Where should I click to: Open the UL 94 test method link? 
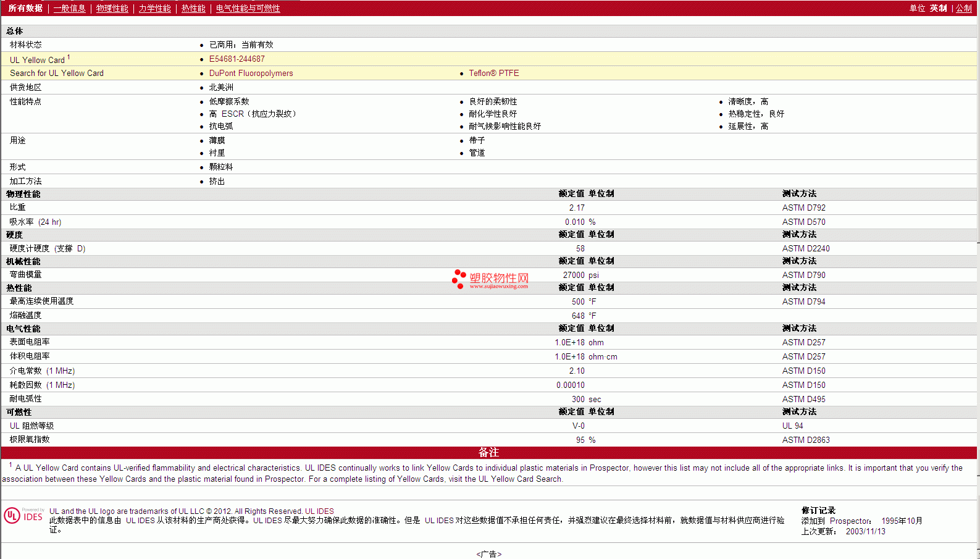(793, 426)
